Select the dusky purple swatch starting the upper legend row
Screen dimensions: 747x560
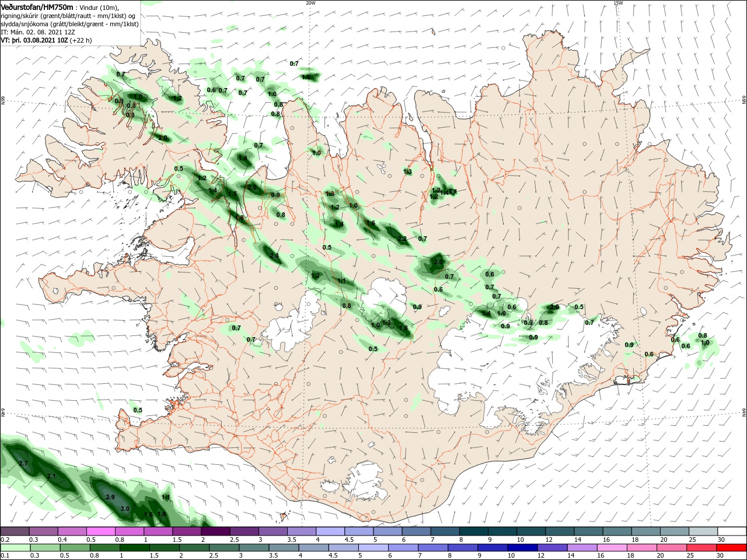[x=15, y=531]
